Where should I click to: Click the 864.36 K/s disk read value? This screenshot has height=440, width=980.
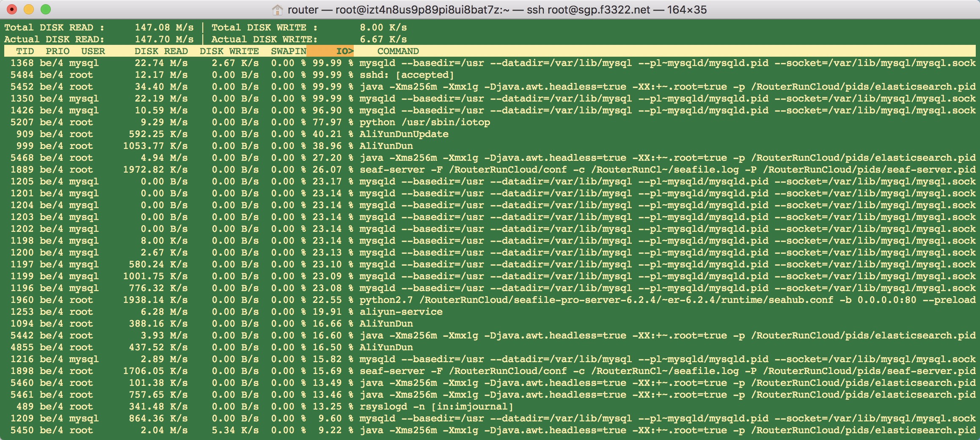click(x=158, y=418)
